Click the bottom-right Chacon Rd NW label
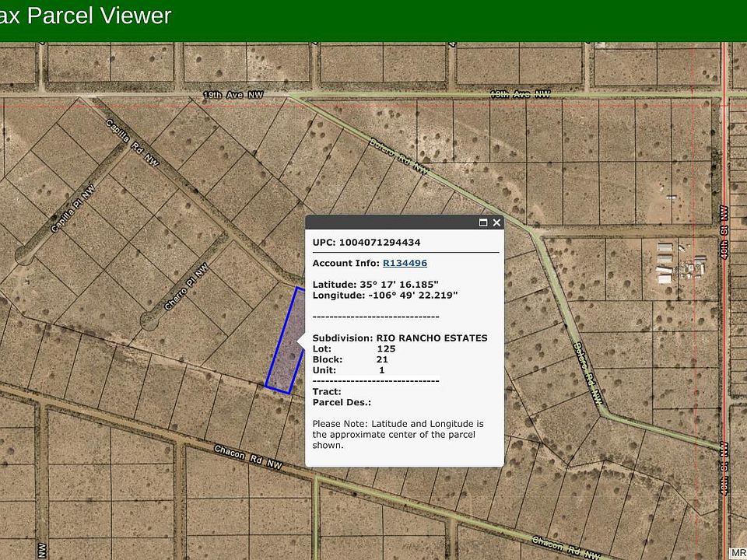 point(566,547)
